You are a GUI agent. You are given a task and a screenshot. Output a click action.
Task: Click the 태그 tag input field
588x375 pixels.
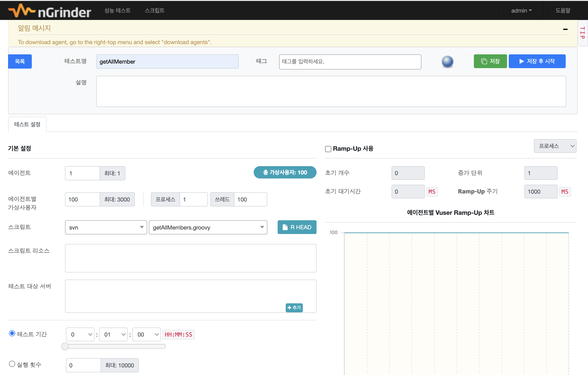pos(350,61)
